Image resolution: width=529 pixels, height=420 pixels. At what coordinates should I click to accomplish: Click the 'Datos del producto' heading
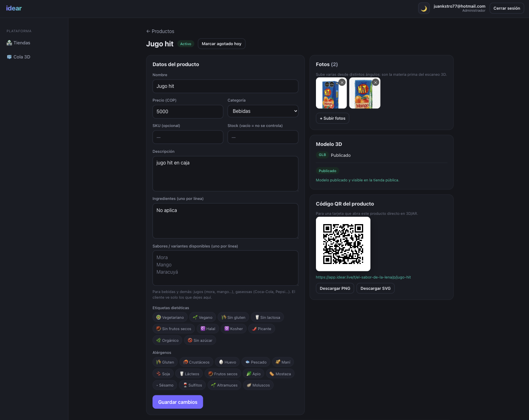[x=176, y=64]
